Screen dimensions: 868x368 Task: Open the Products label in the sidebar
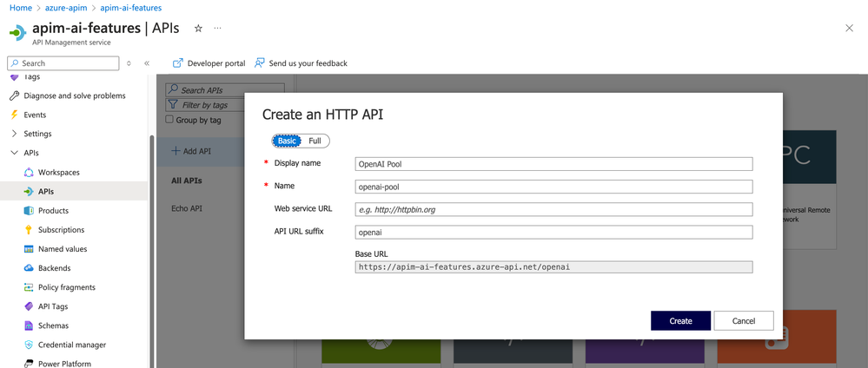[x=53, y=210]
